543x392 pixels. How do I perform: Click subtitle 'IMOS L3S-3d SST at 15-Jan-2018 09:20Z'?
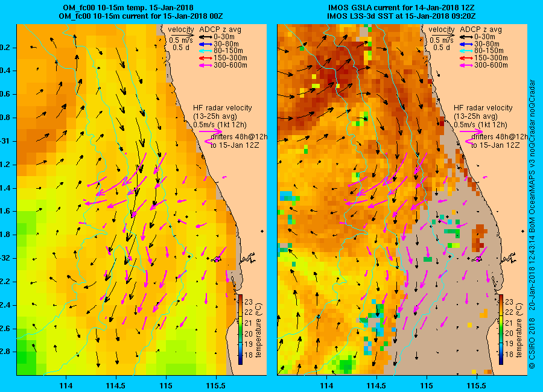(401, 16)
